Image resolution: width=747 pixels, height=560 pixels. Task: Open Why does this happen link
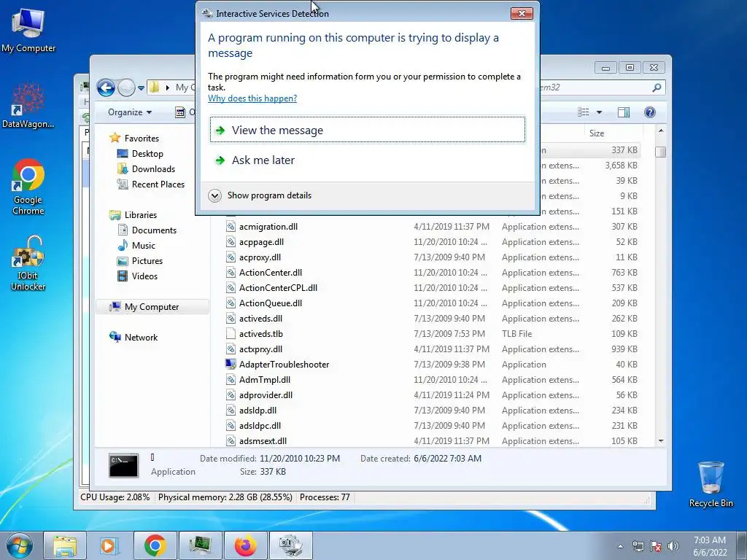[x=252, y=98]
